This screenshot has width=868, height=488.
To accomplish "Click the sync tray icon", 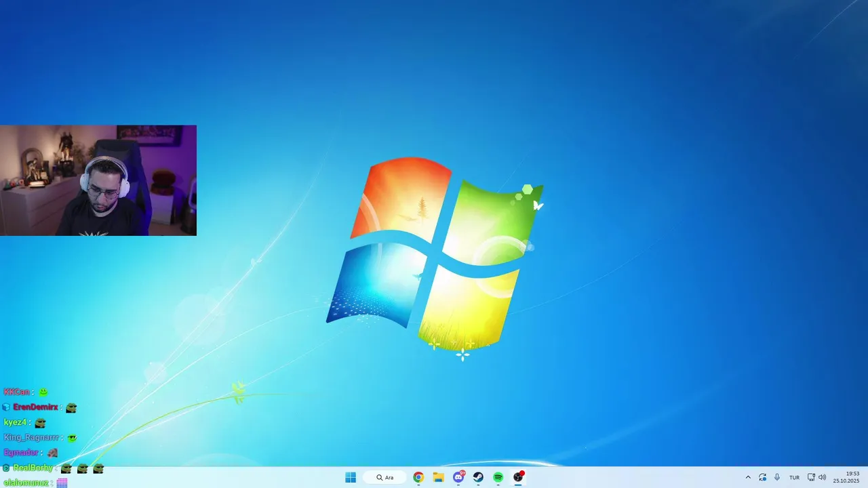I will coord(762,477).
